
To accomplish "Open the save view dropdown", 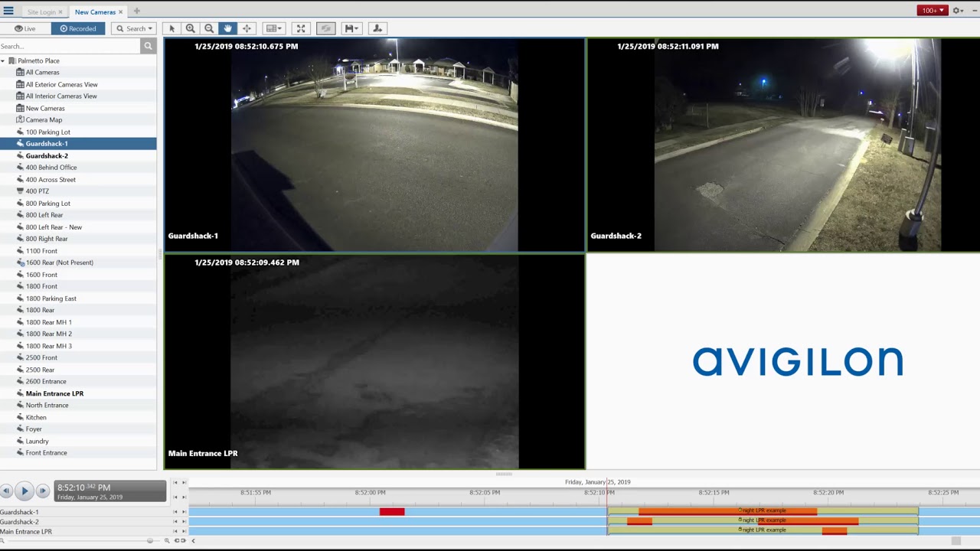I will (x=351, y=28).
